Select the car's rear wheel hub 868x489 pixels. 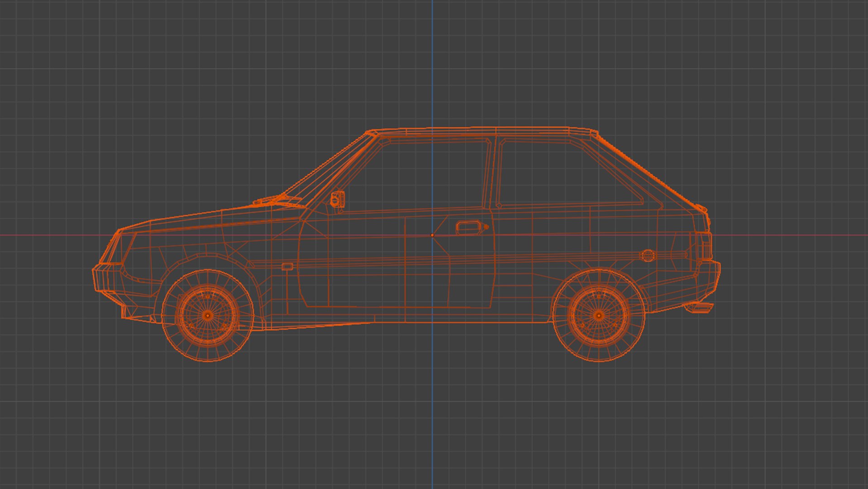599,316
